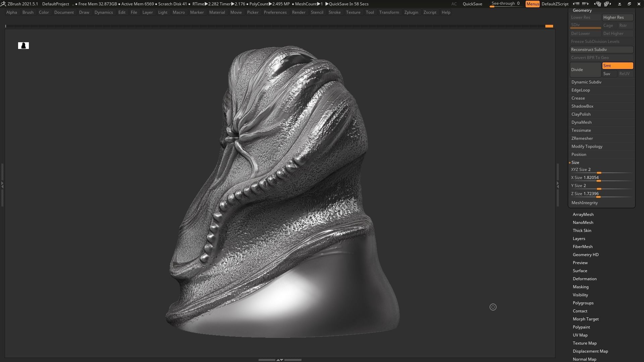Click the right tray divider arrows

point(557,184)
